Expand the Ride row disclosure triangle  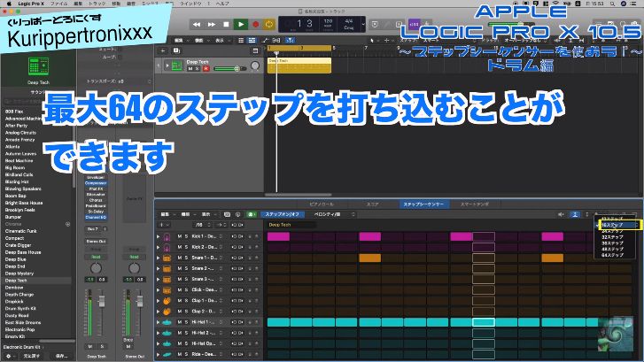pos(159,354)
